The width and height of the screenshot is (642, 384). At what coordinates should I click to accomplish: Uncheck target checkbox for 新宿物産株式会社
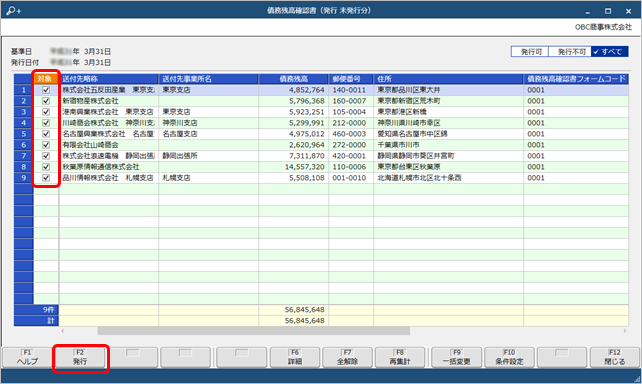pos(46,101)
